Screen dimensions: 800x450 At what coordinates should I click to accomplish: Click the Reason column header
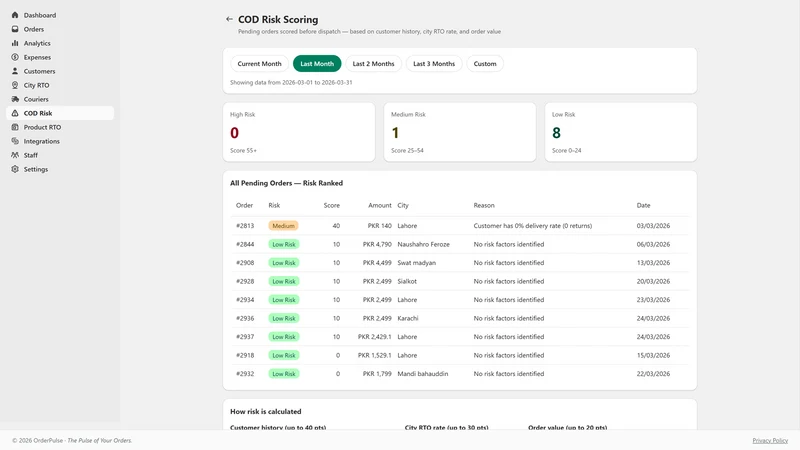coord(484,205)
